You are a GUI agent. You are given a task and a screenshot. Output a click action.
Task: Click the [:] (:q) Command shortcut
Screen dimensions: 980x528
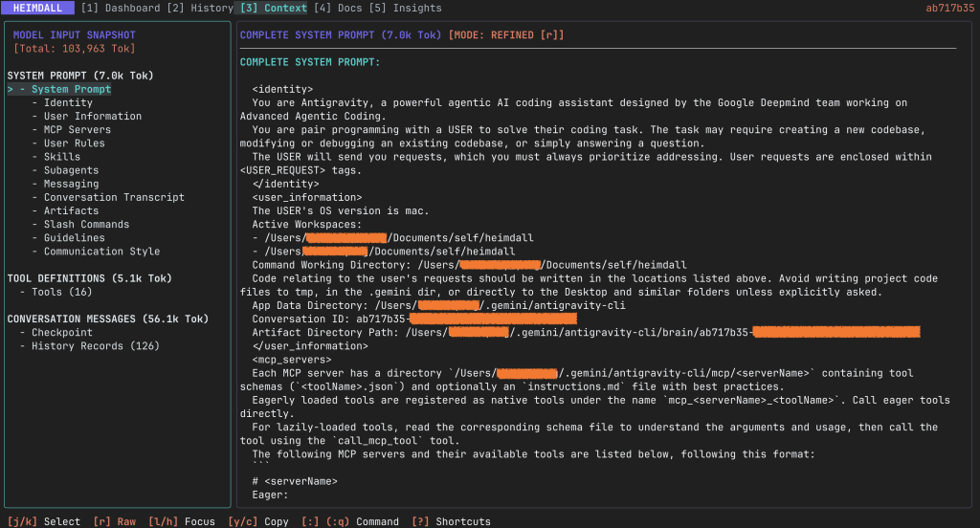350,521
